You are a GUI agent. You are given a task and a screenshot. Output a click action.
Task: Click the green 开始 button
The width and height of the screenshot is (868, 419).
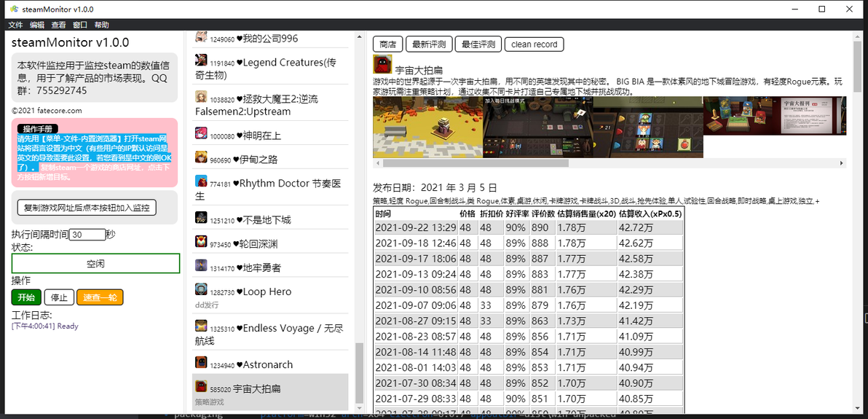click(x=26, y=297)
